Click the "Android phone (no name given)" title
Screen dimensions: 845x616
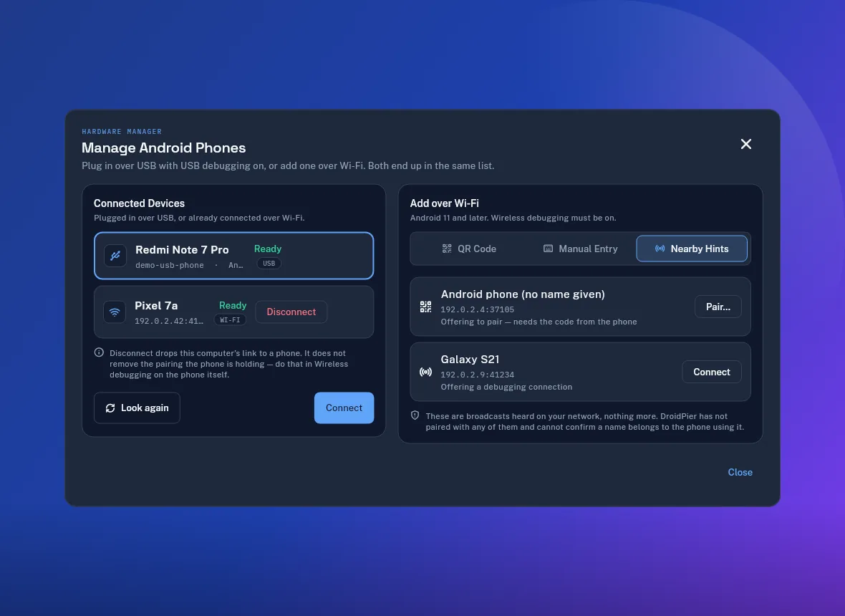(x=523, y=294)
